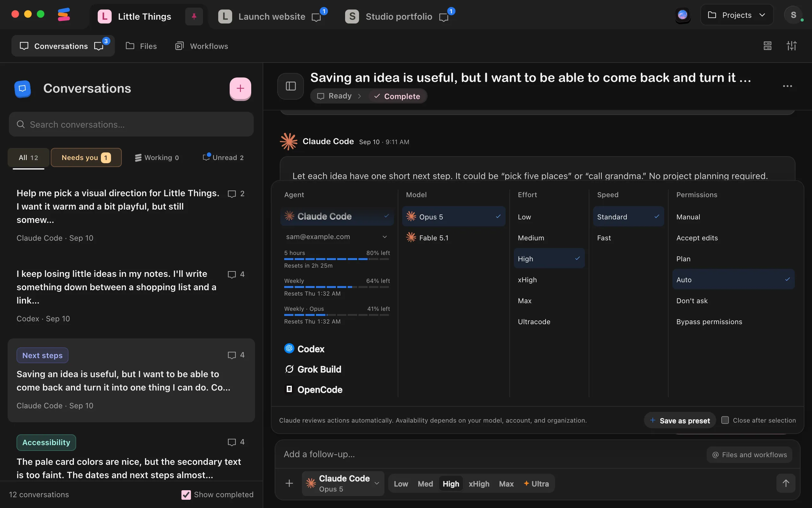Open the Projects dropdown
Screen dimensions: 812x508
click(737, 15)
